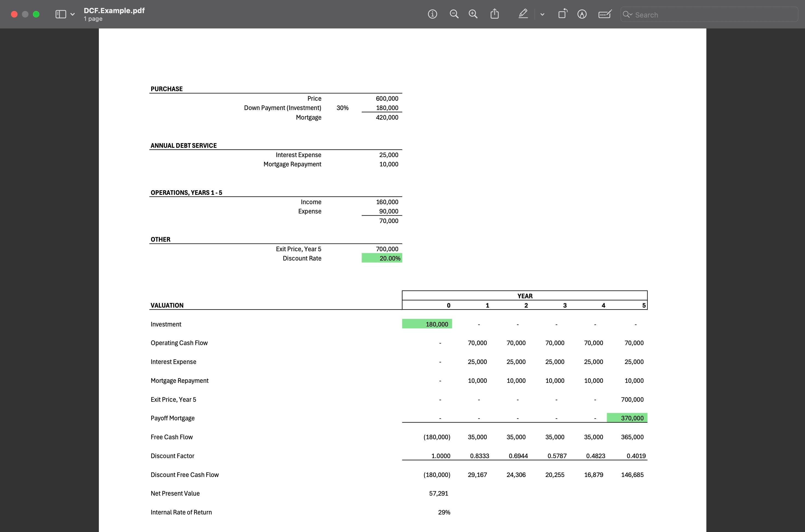Click the "1 page" subtitle text
Image resolution: width=805 pixels, height=532 pixels.
(93, 19)
